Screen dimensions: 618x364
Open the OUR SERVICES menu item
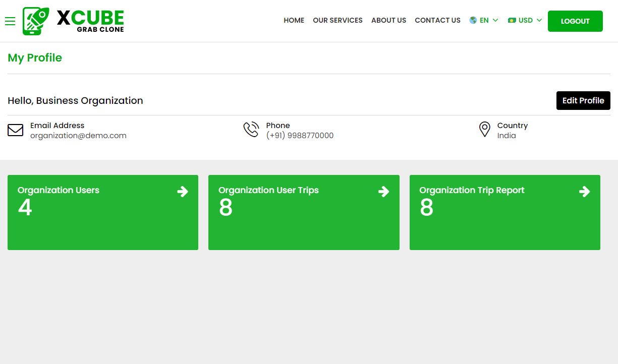[338, 21]
